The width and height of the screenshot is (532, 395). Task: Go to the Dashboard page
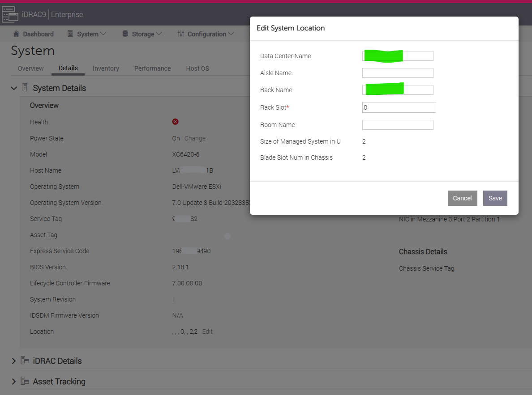click(x=33, y=34)
